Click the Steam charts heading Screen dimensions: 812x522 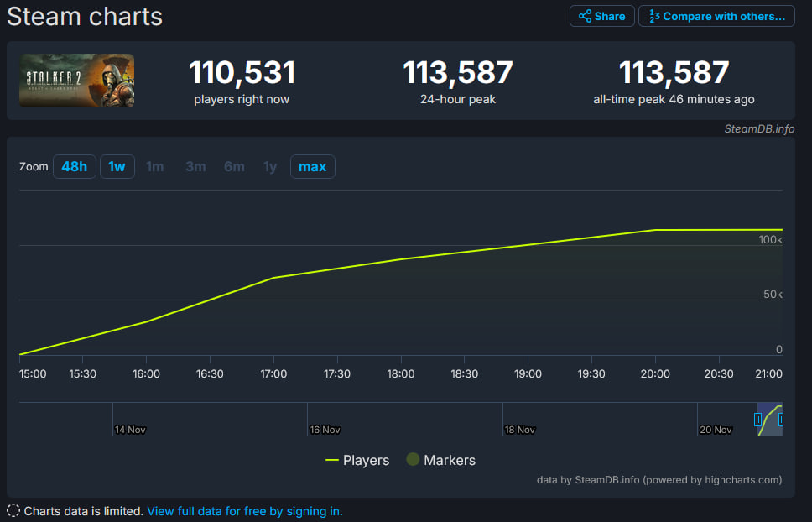85,17
